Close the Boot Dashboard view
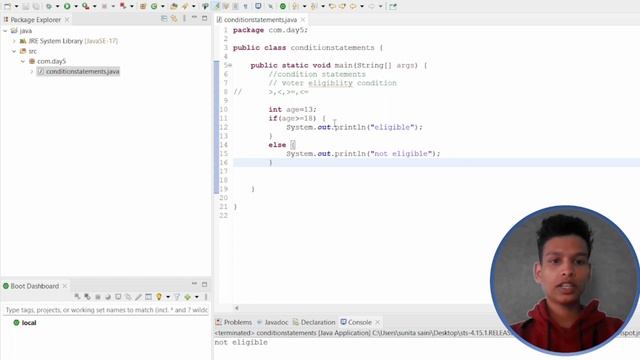 point(65,286)
